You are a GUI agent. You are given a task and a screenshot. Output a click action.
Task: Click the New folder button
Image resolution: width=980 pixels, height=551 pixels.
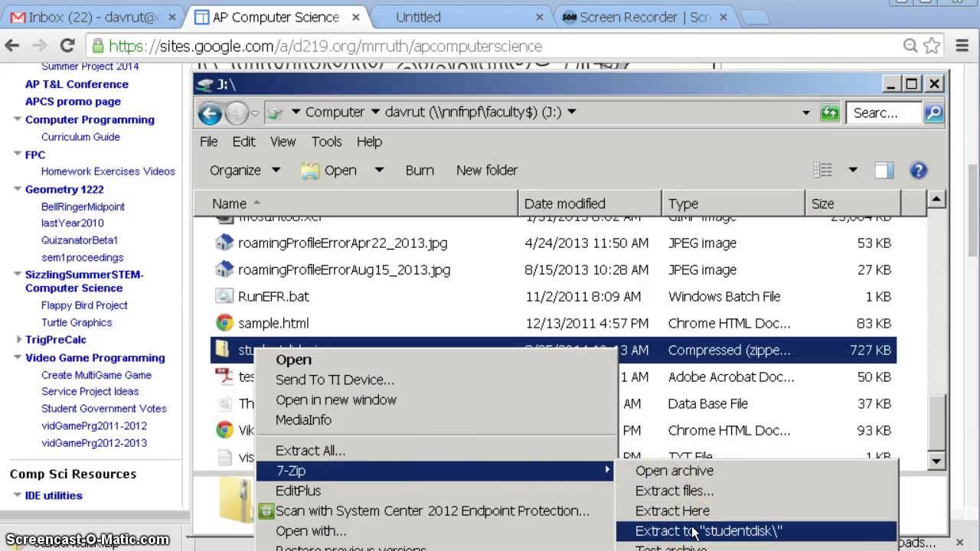point(487,170)
